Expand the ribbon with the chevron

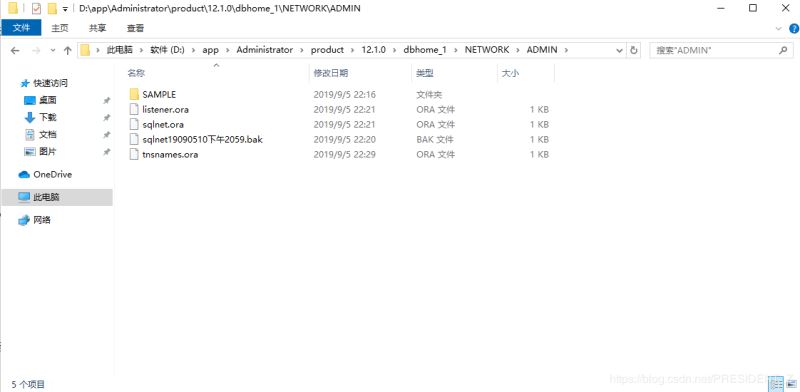779,29
